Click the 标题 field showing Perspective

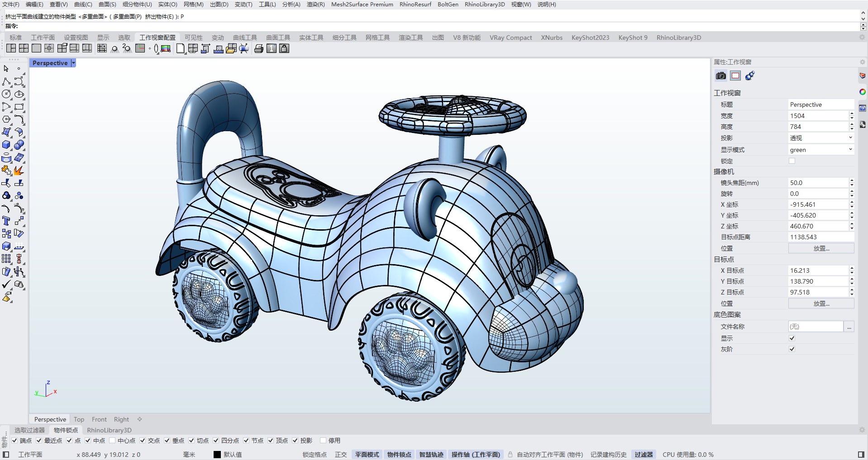point(821,104)
